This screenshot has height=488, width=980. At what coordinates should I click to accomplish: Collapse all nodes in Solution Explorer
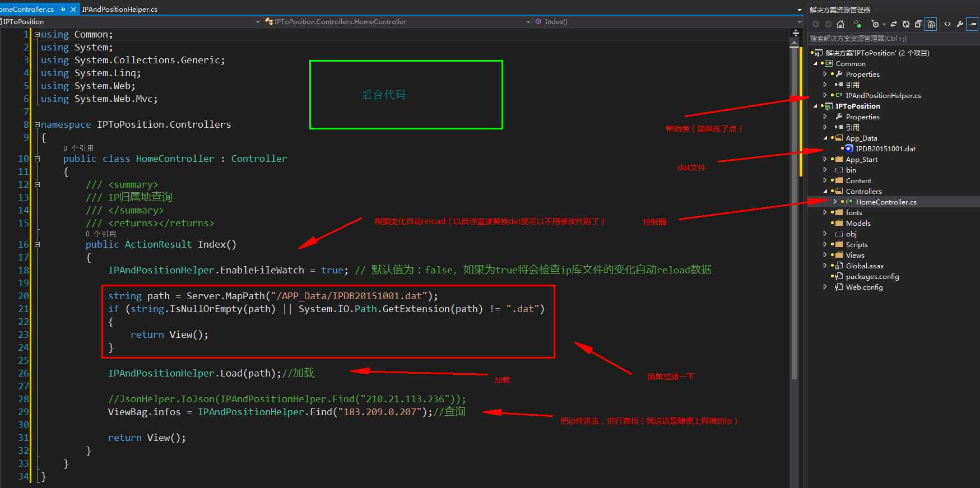click(x=918, y=24)
